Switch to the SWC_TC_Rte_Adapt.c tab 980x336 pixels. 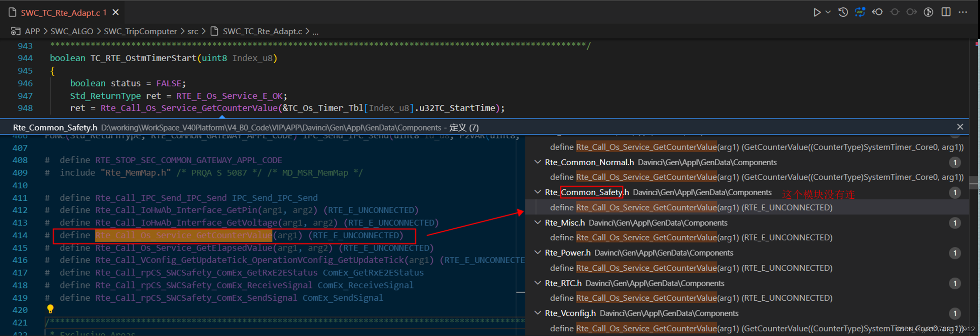point(61,12)
